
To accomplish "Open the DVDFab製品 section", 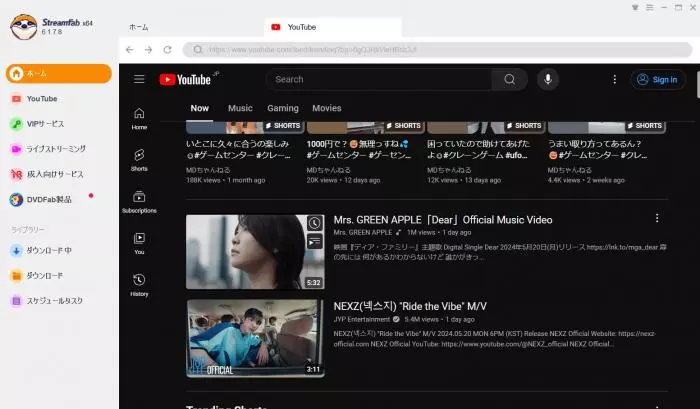I will [49, 200].
